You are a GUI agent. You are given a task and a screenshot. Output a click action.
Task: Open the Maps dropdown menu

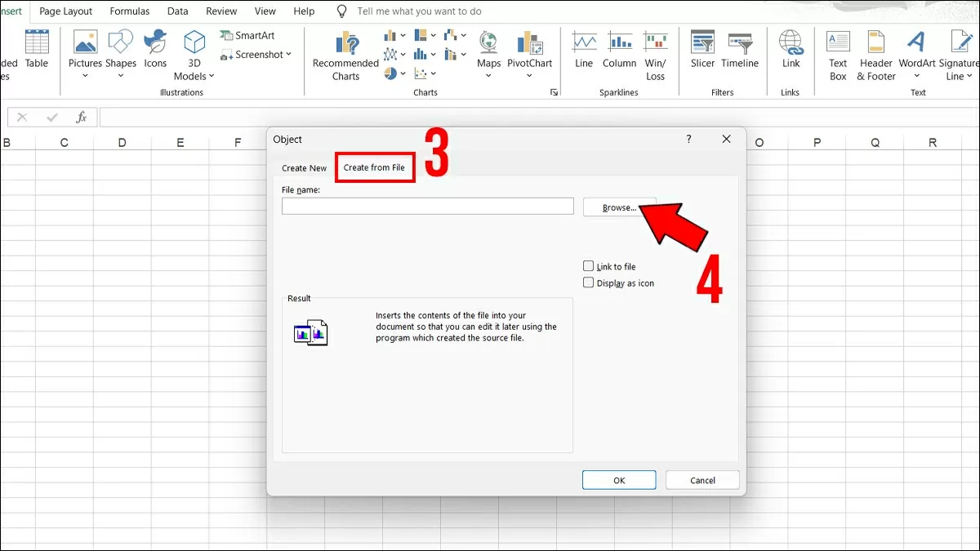click(488, 76)
